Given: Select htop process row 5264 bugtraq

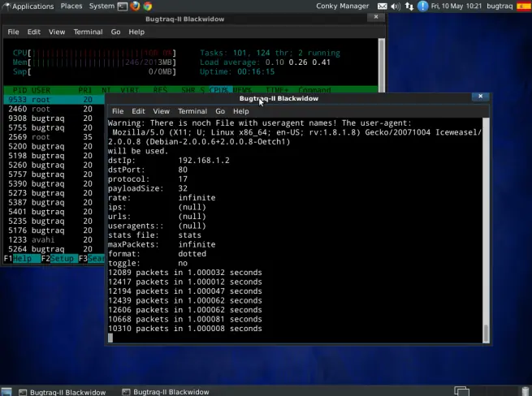Looking at the screenshot, I should (x=54, y=249).
